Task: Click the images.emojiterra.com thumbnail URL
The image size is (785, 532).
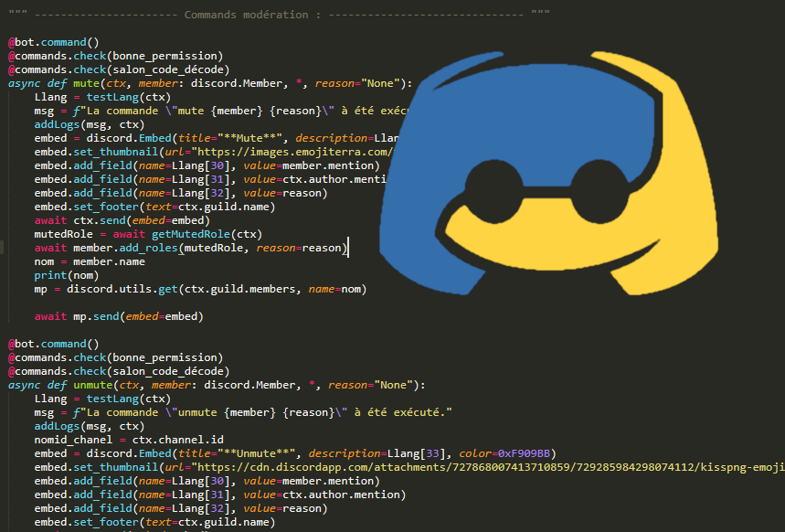Action: coord(294,152)
